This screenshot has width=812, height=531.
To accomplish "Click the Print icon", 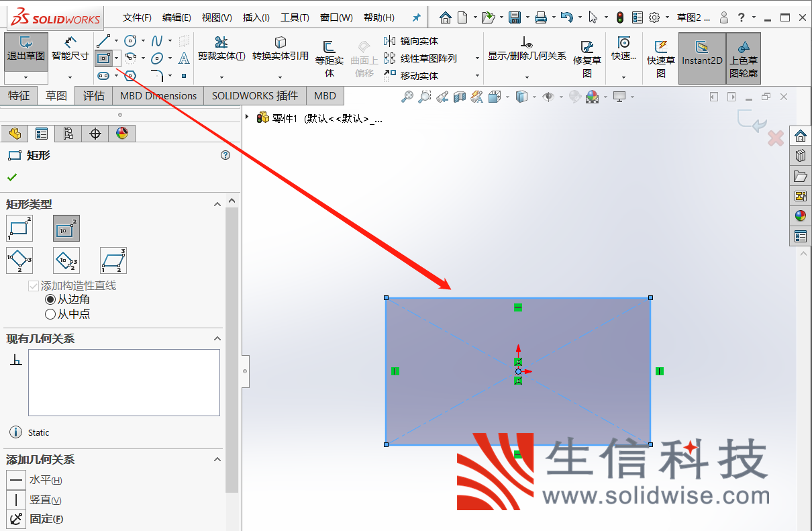I will [x=541, y=17].
